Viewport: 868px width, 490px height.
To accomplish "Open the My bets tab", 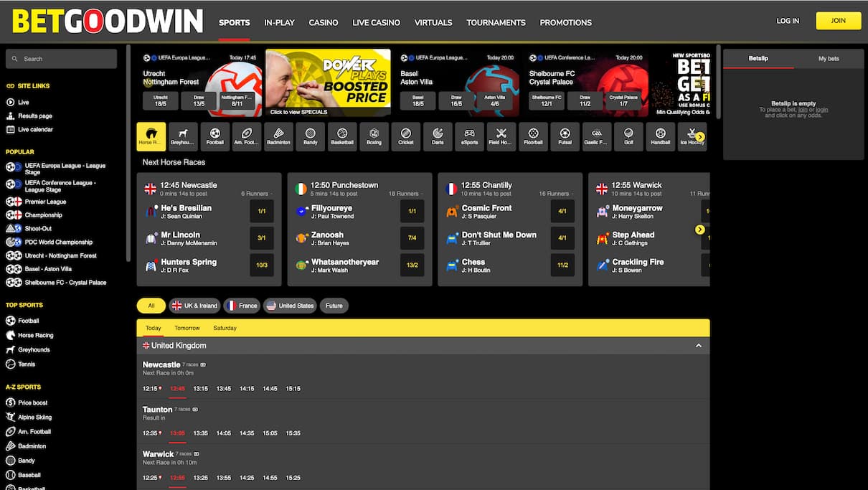I will pyautogui.click(x=829, y=58).
